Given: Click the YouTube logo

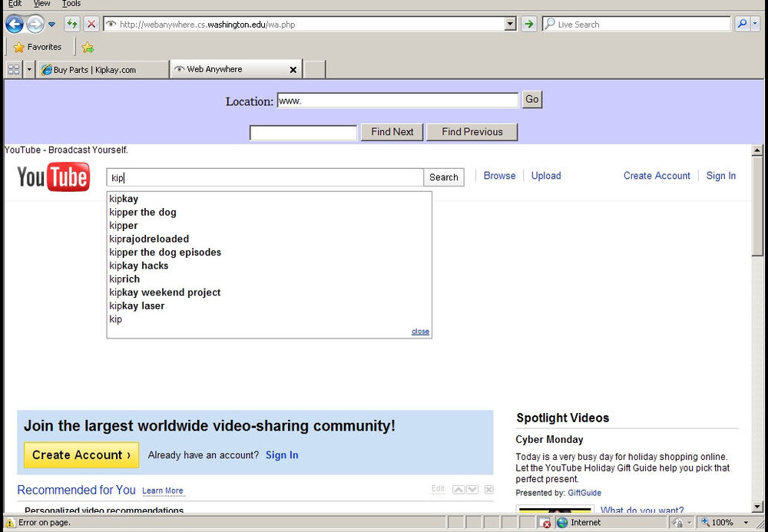Looking at the screenshot, I should pyautogui.click(x=54, y=177).
